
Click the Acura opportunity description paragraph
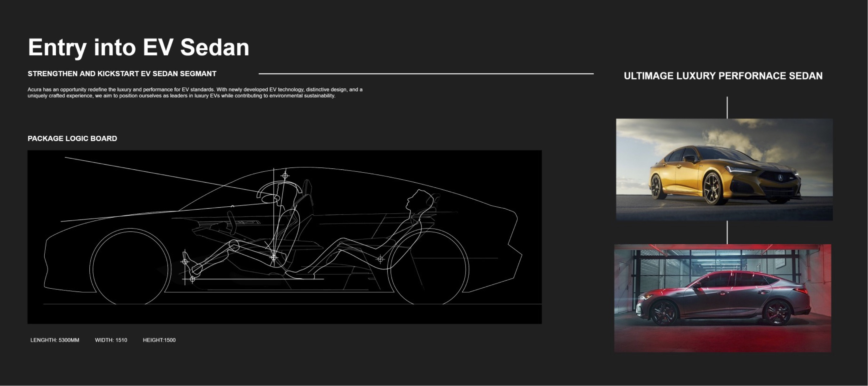coord(195,93)
